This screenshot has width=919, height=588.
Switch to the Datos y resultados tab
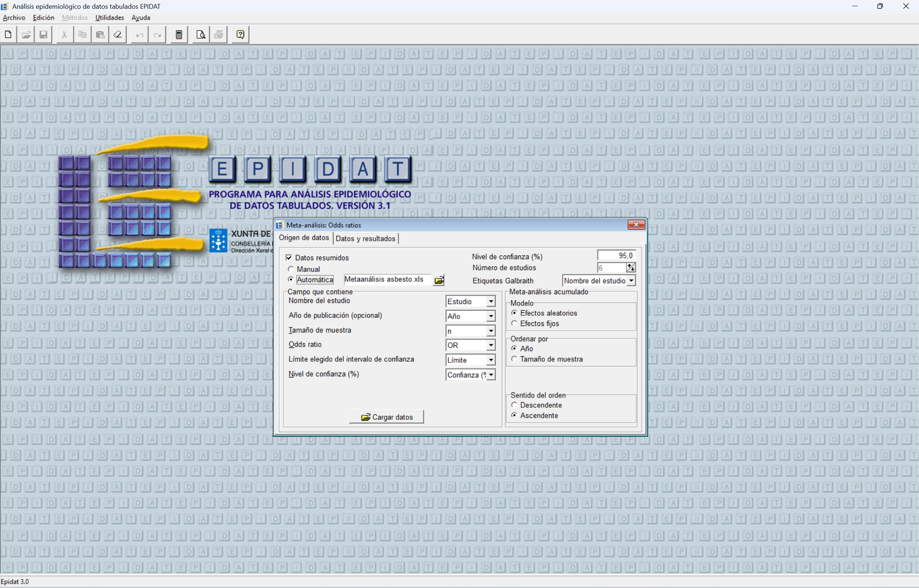[365, 239]
